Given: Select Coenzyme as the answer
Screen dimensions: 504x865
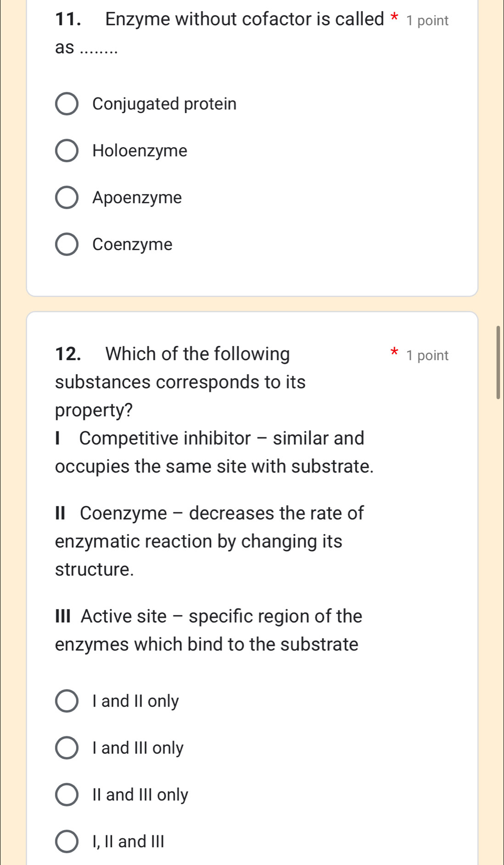Looking at the screenshot, I should (x=67, y=244).
